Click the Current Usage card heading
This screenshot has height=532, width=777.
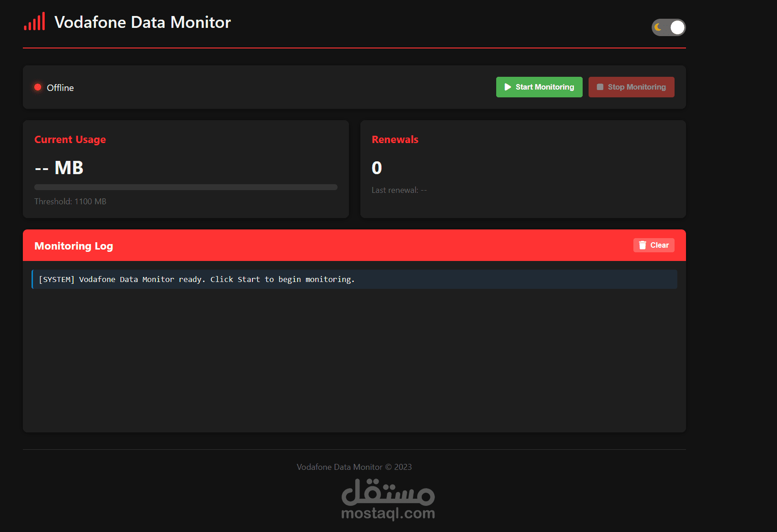(x=70, y=139)
